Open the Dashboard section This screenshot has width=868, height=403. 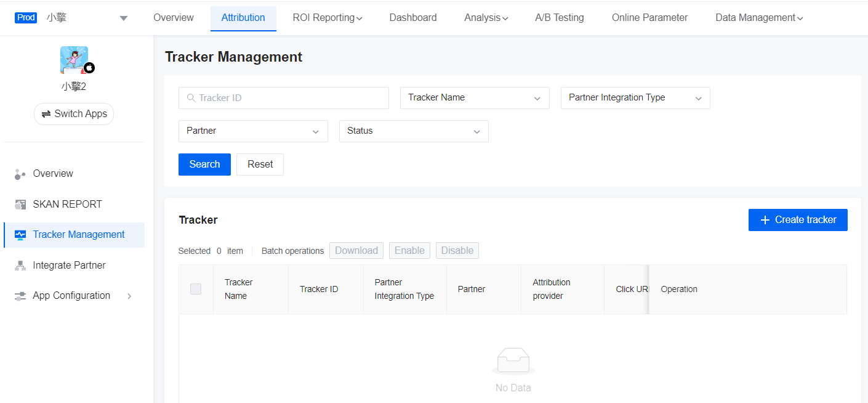[x=412, y=17]
